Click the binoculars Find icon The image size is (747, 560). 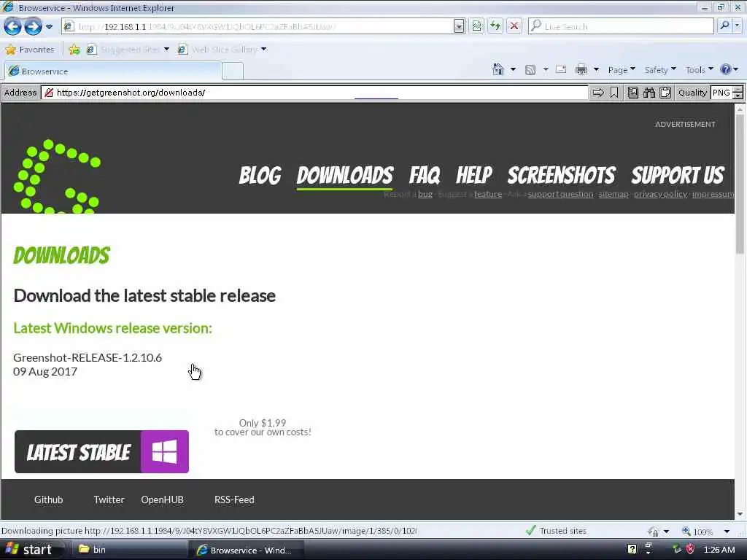(x=649, y=93)
